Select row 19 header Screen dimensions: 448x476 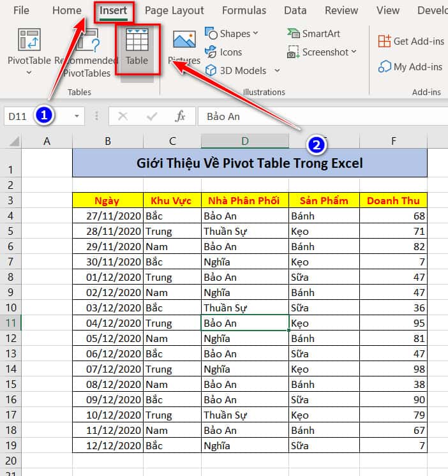[11, 445]
